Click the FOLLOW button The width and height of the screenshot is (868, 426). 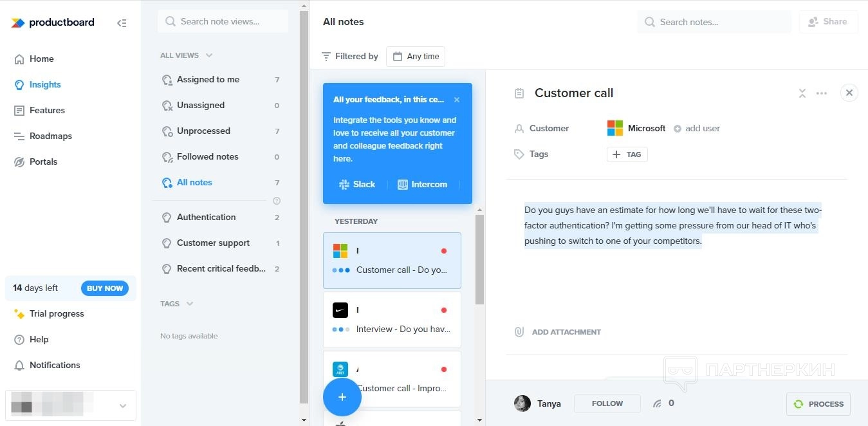[x=607, y=403]
